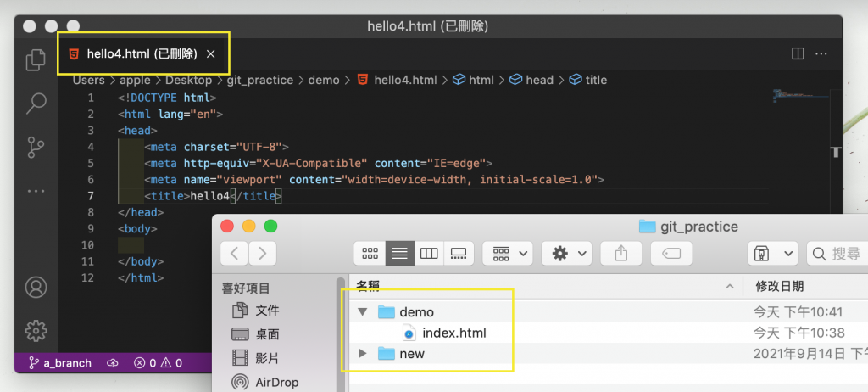The height and width of the screenshot is (392, 868).
Task: Click the Finder Share button
Action: 620,254
